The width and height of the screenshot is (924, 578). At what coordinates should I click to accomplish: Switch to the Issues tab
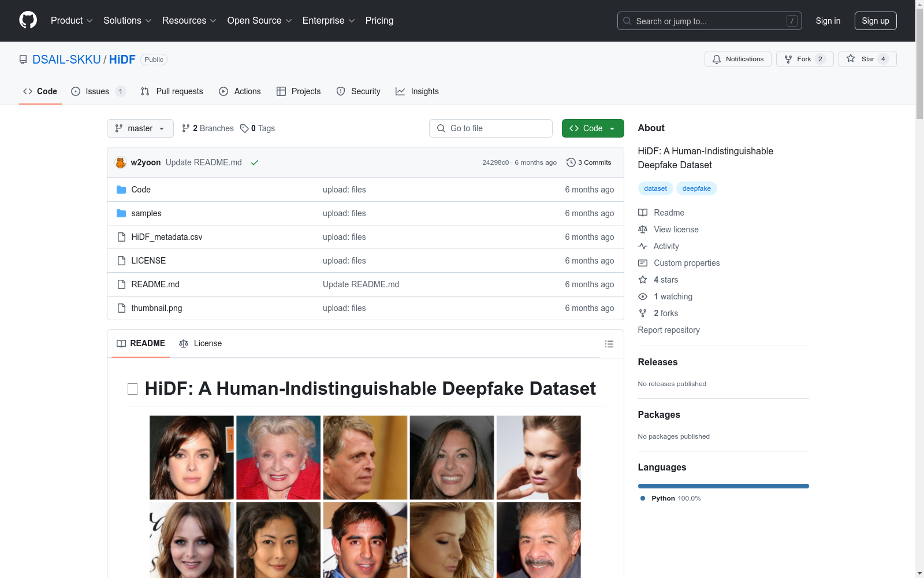pyautogui.click(x=98, y=91)
